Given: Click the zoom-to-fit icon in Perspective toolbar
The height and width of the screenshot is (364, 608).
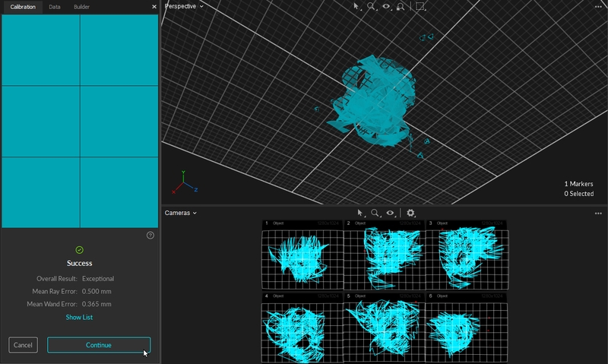Looking at the screenshot, I should 401,6.
